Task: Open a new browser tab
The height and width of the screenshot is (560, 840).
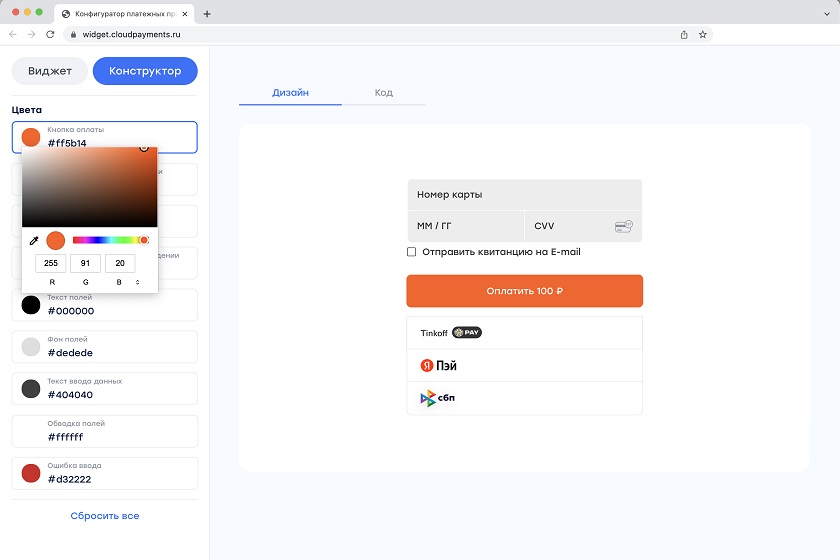Action: (x=207, y=14)
